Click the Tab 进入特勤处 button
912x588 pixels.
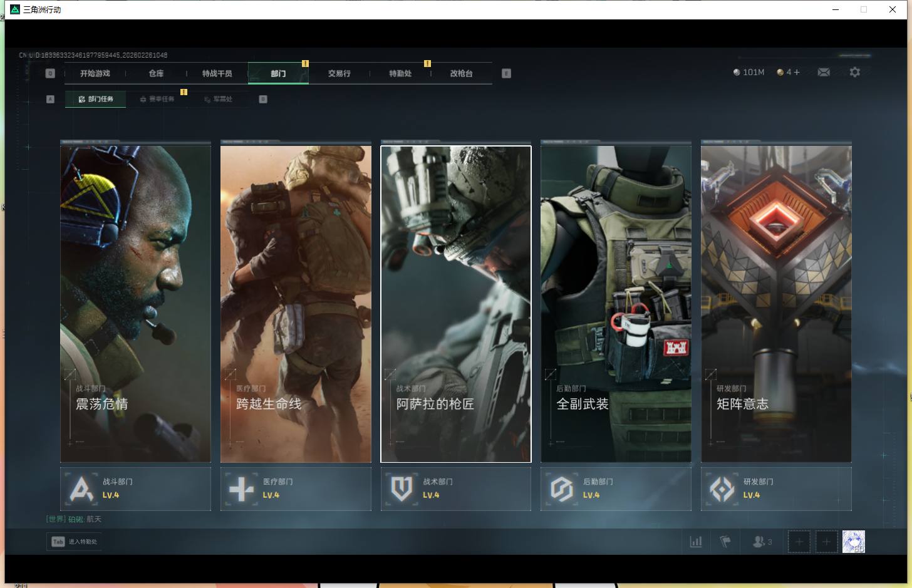(75, 542)
